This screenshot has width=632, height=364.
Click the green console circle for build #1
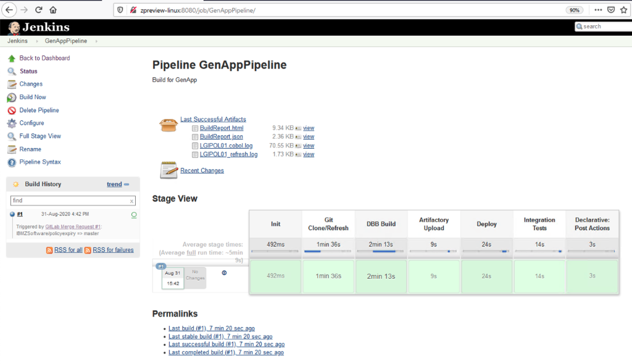coord(134,215)
